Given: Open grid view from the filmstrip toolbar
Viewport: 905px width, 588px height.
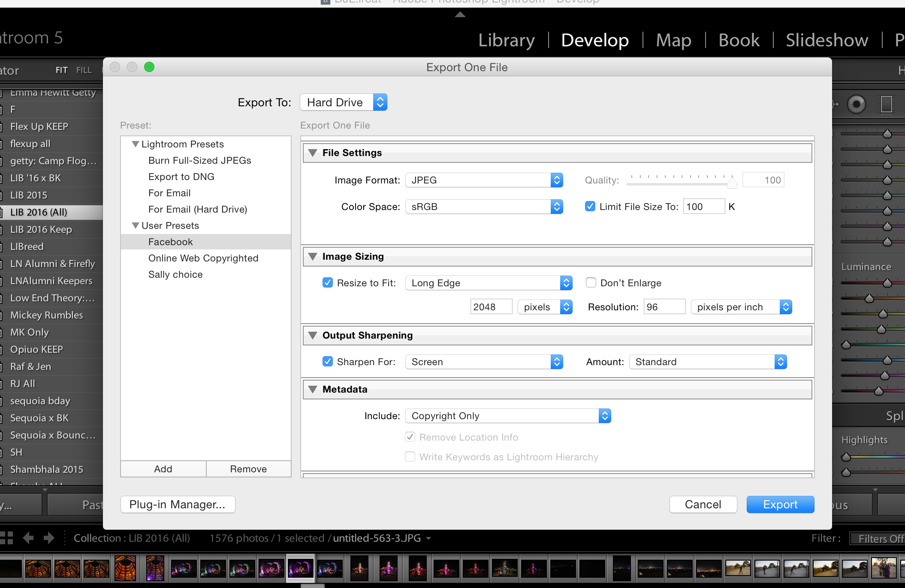Looking at the screenshot, I should pyautogui.click(x=6, y=537).
